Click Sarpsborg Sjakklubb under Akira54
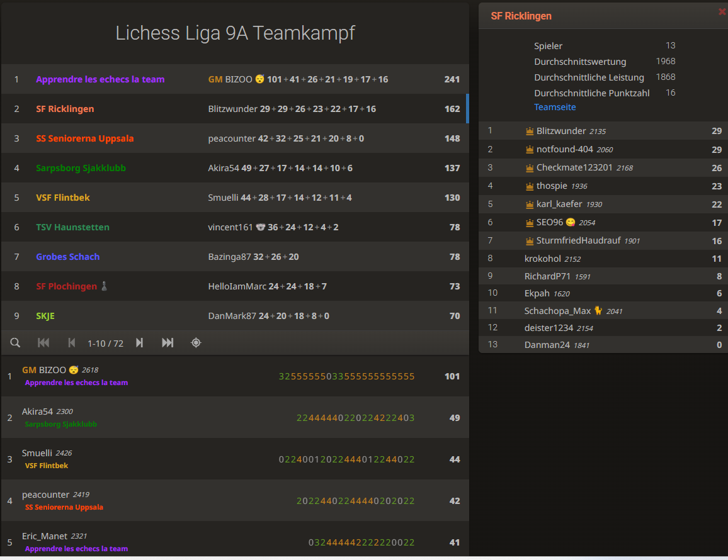The width and height of the screenshot is (728, 560). click(x=61, y=424)
